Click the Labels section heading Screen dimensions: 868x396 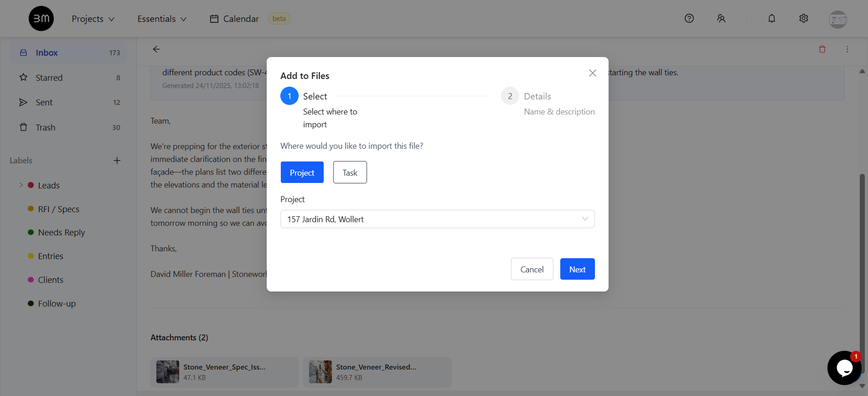point(21,161)
